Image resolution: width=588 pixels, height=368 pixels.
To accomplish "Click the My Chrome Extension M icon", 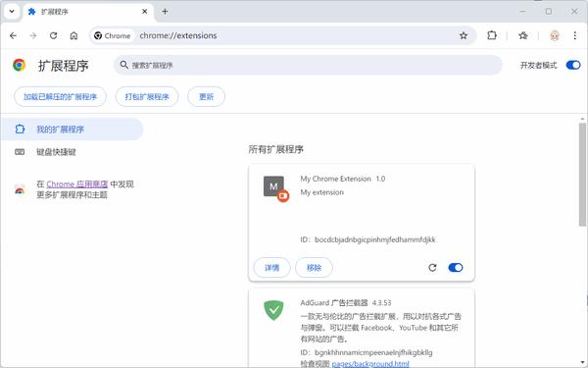I will (x=274, y=186).
